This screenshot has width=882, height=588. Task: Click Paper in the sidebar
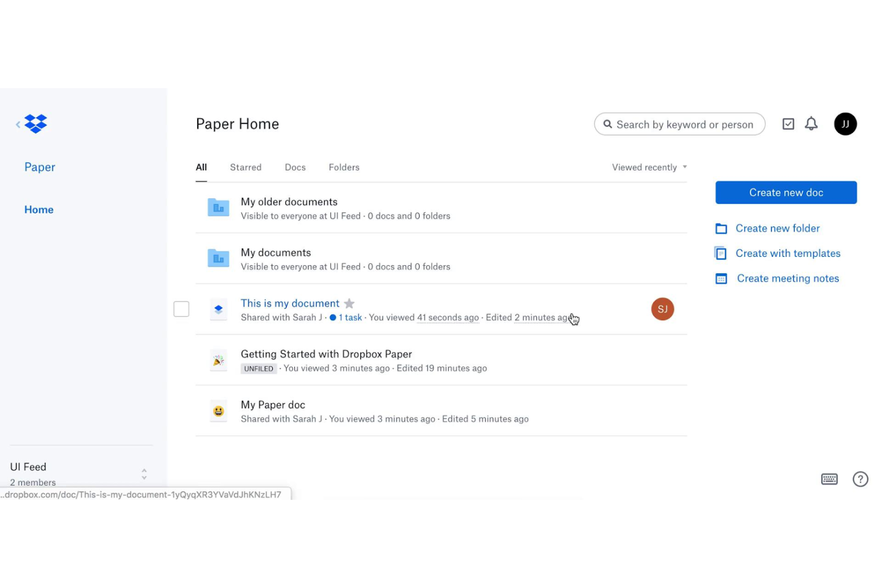click(39, 167)
